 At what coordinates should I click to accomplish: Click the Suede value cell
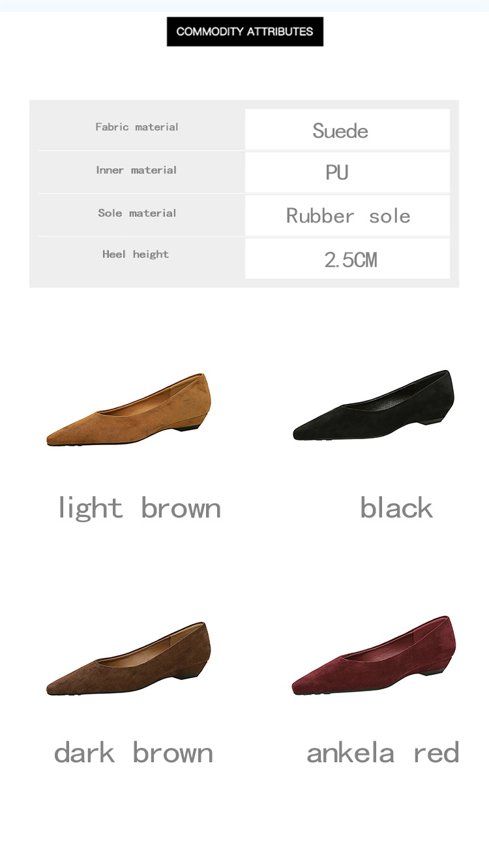348,129
